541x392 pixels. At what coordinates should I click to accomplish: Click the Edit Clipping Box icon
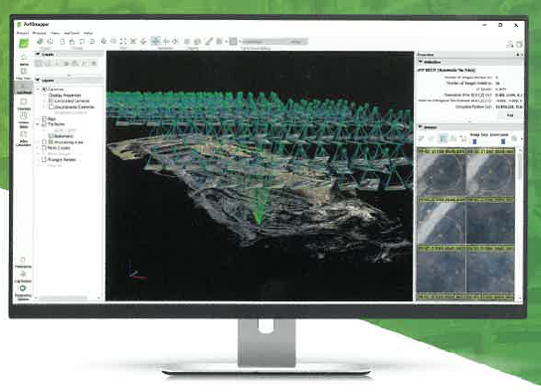coord(197,42)
